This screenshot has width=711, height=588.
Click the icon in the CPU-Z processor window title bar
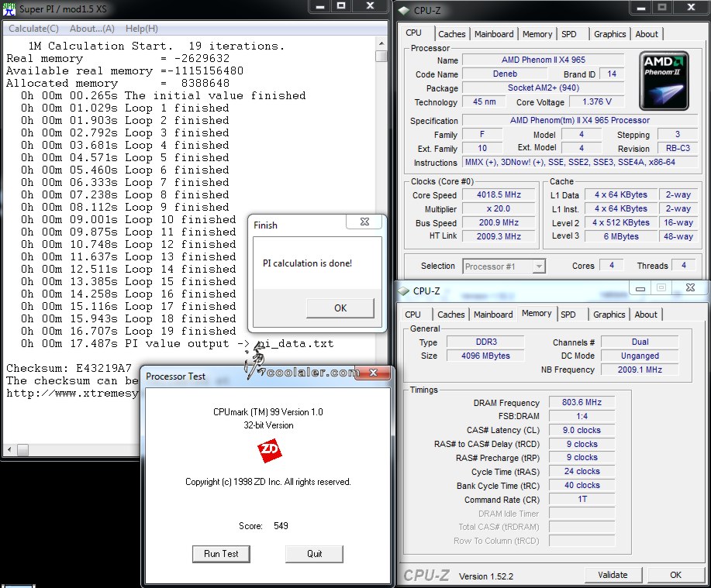tap(403, 10)
